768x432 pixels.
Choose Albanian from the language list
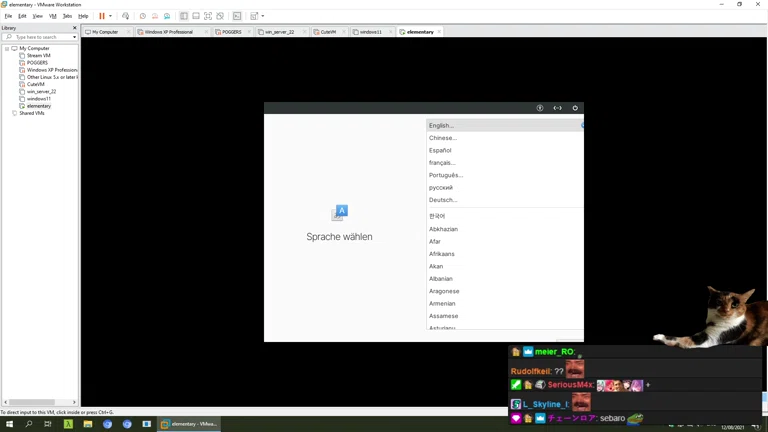(x=504, y=279)
